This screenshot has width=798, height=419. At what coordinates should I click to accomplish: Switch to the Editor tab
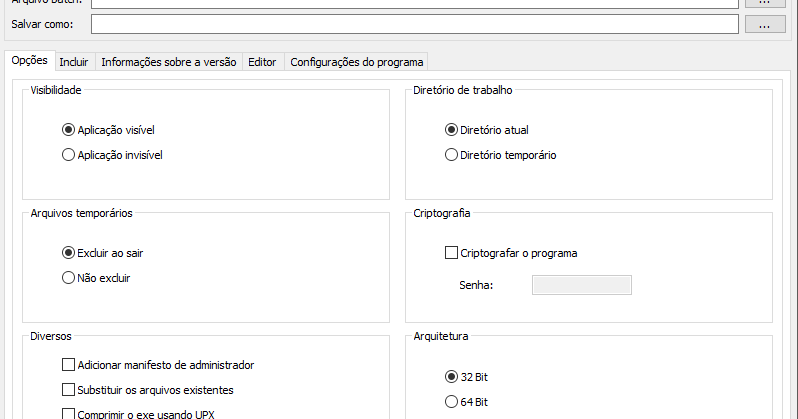[x=262, y=62]
